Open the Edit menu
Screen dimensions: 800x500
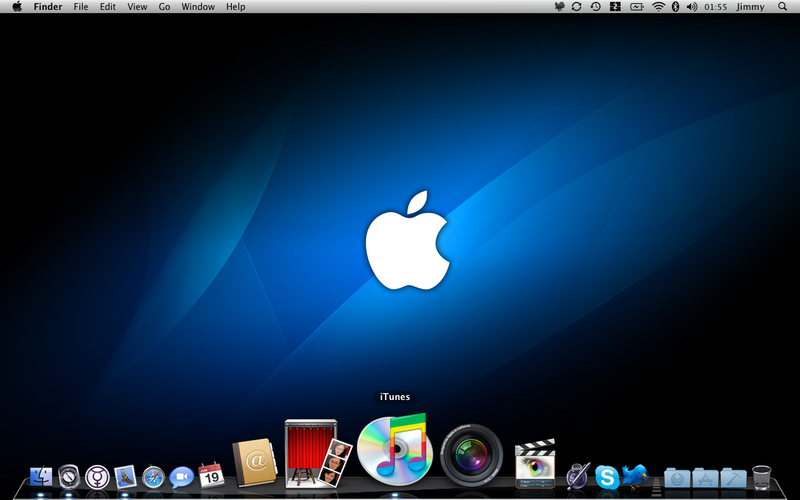pyautogui.click(x=108, y=7)
